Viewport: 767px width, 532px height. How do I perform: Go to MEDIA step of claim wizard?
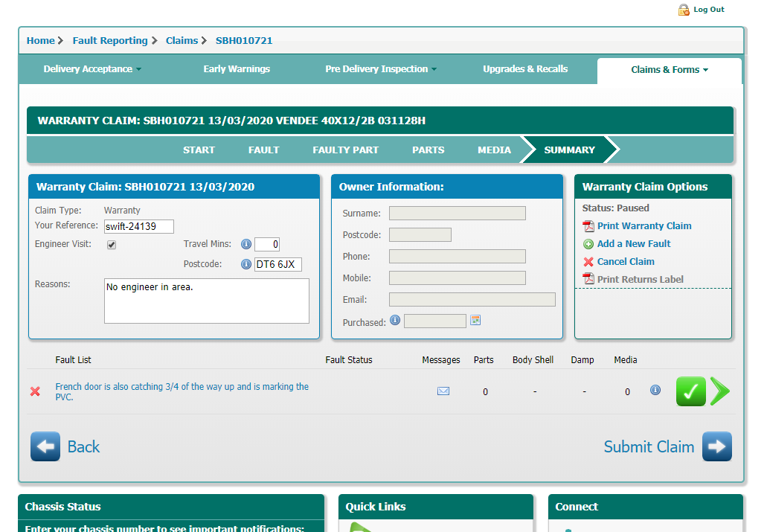[x=495, y=150]
